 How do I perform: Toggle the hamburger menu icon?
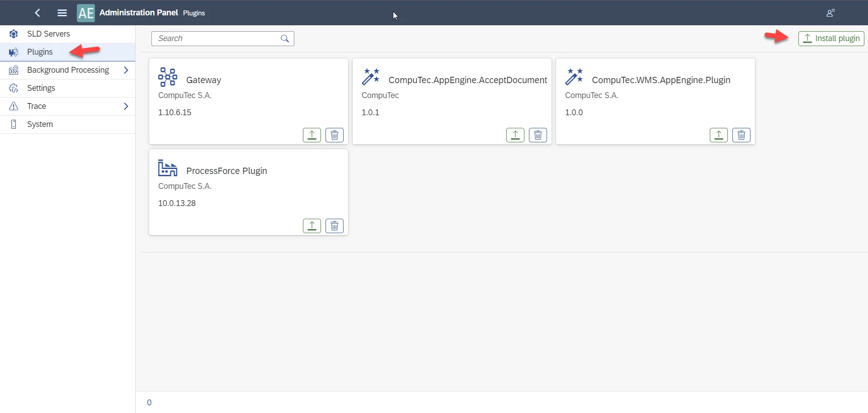pyautogui.click(x=62, y=13)
